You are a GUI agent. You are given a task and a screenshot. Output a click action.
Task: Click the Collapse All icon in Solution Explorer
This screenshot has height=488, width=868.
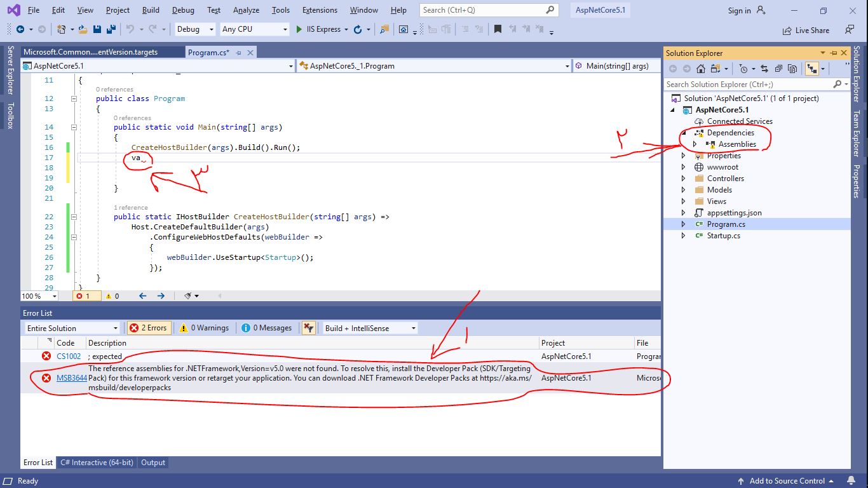tap(778, 69)
